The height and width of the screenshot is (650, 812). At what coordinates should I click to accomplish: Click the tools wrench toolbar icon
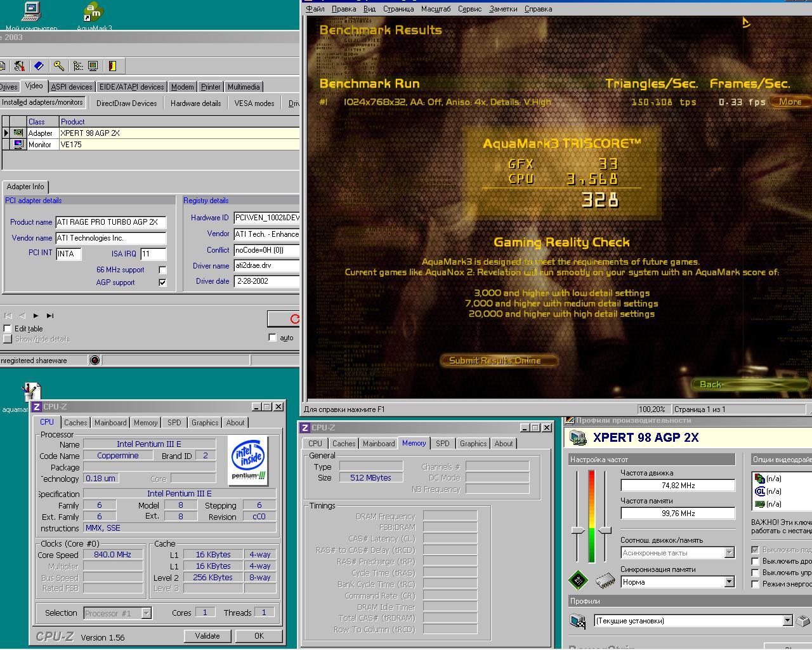click(x=19, y=66)
